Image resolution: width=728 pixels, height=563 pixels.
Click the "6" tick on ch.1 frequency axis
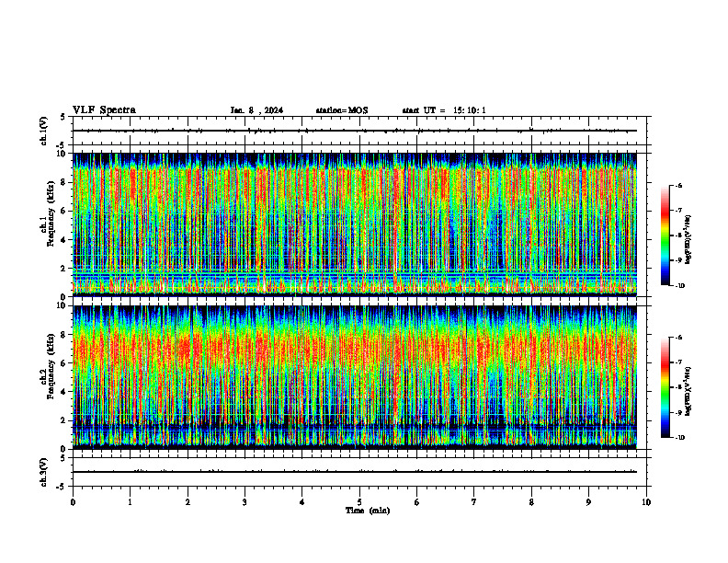(x=64, y=211)
